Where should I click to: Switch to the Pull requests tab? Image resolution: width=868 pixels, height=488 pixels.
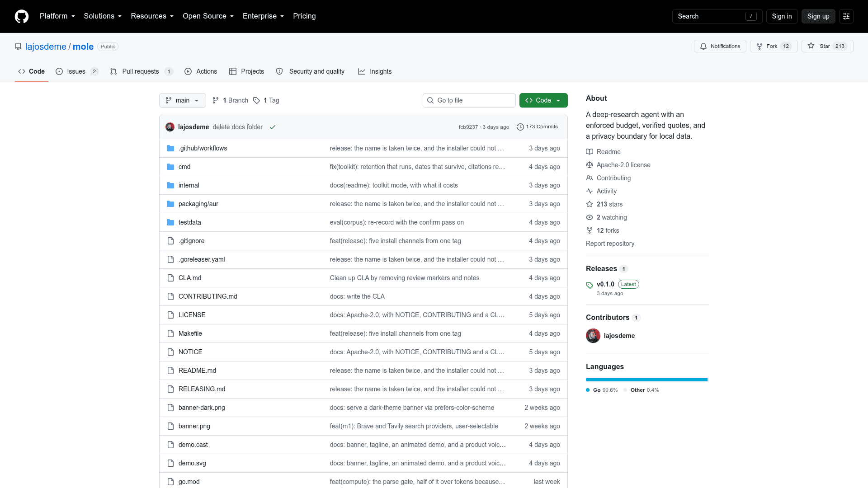[142, 71]
